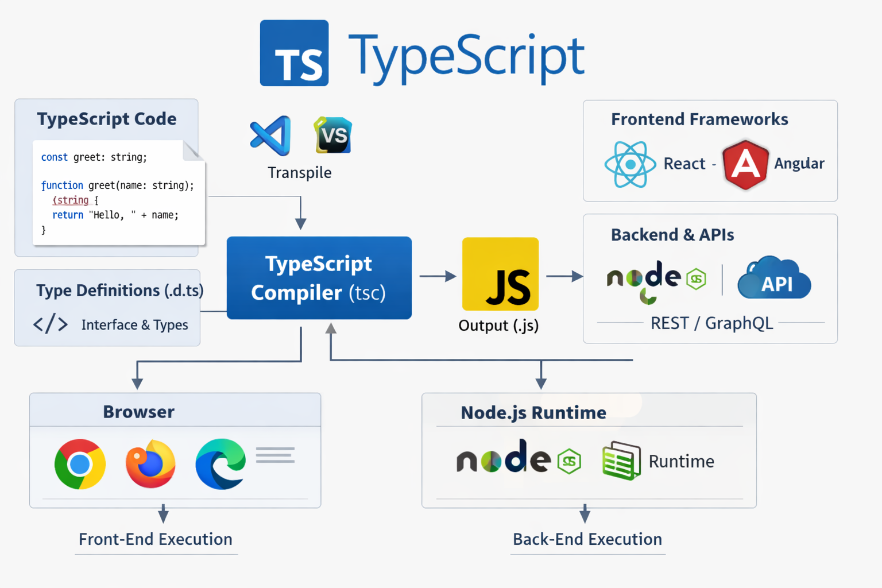
Task: Click the '(string {' code line
Action: pyautogui.click(x=75, y=200)
